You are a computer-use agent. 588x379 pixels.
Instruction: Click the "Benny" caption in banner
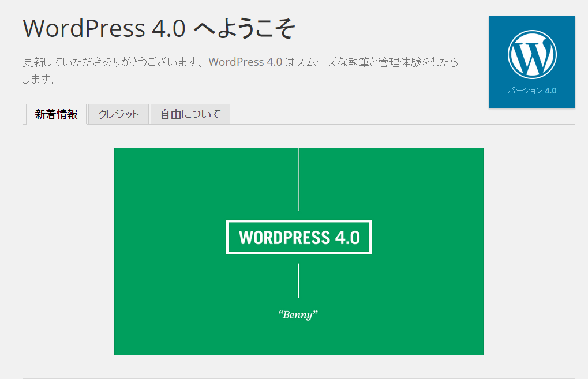click(298, 314)
